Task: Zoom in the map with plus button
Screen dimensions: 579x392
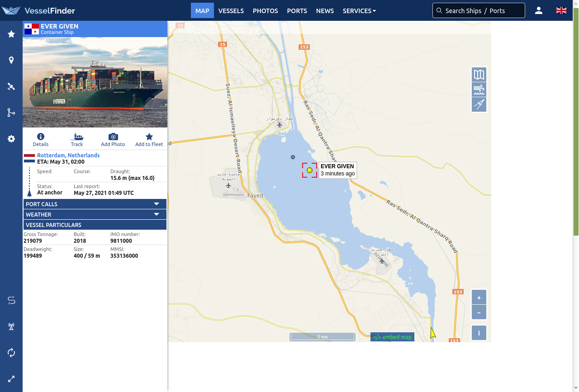Action: [x=479, y=297]
